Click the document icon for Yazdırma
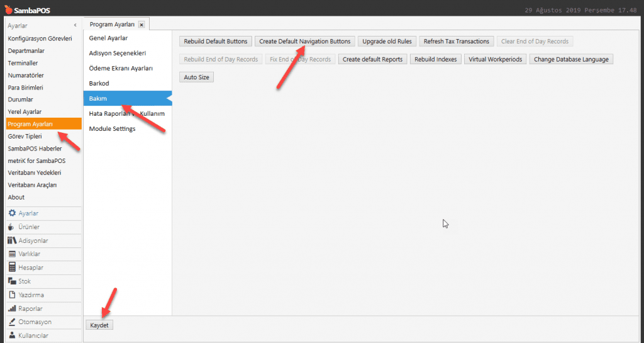Image resolution: width=644 pixels, height=343 pixels. point(12,295)
